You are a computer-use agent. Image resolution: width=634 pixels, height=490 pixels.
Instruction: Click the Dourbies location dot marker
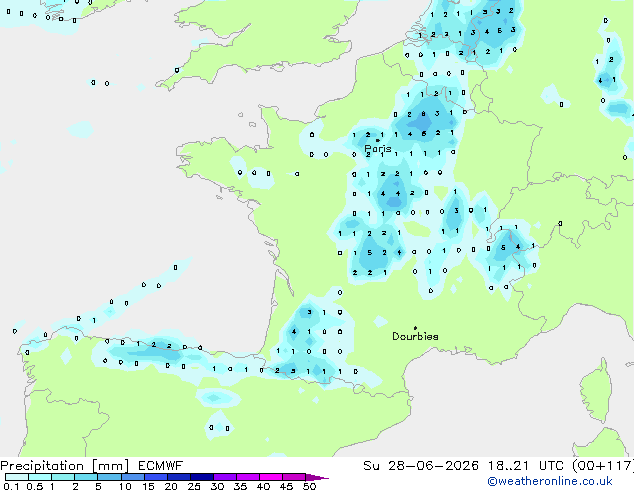click(415, 328)
